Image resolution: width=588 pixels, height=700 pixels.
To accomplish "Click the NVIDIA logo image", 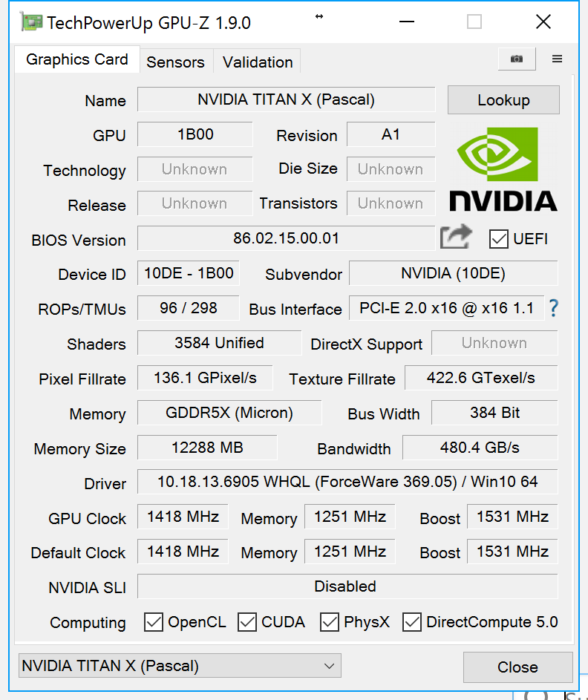I will tap(503, 169).
